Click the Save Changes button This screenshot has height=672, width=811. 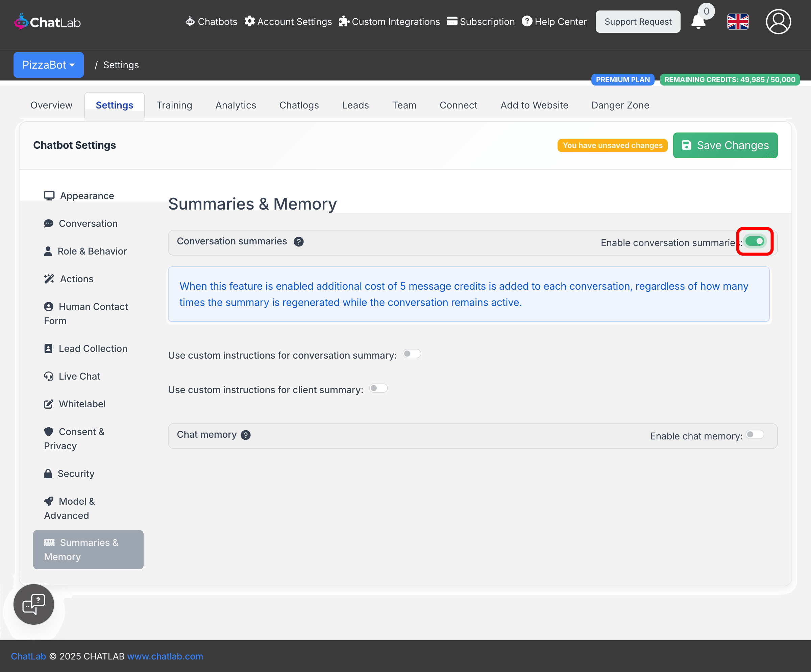tap(725, 145)
